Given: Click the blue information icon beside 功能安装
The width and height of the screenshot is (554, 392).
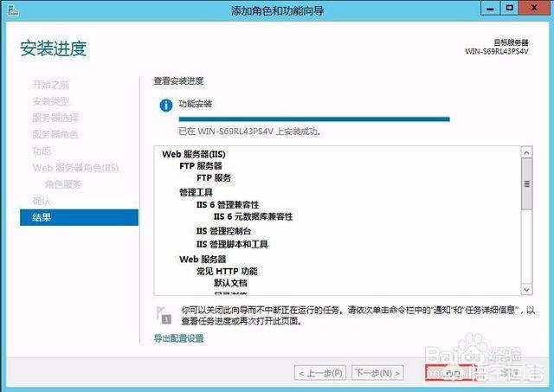Looking at the screenshot, I should click(x=164, y=104).
